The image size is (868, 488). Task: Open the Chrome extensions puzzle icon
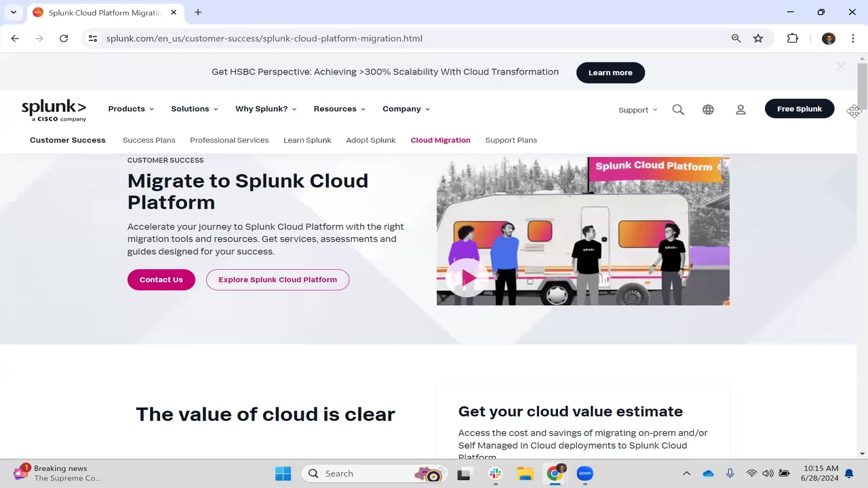click(792, 39)
